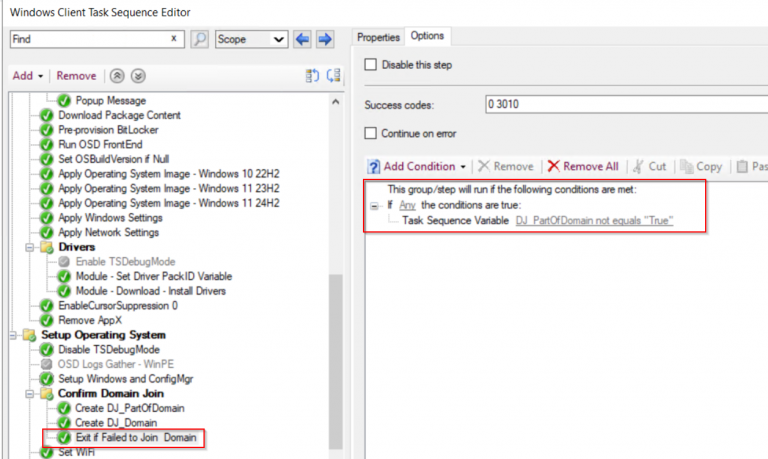768x459 pixels.
Task: Click the expand all double-chevron down icon
Action: (x=138, y=76)
